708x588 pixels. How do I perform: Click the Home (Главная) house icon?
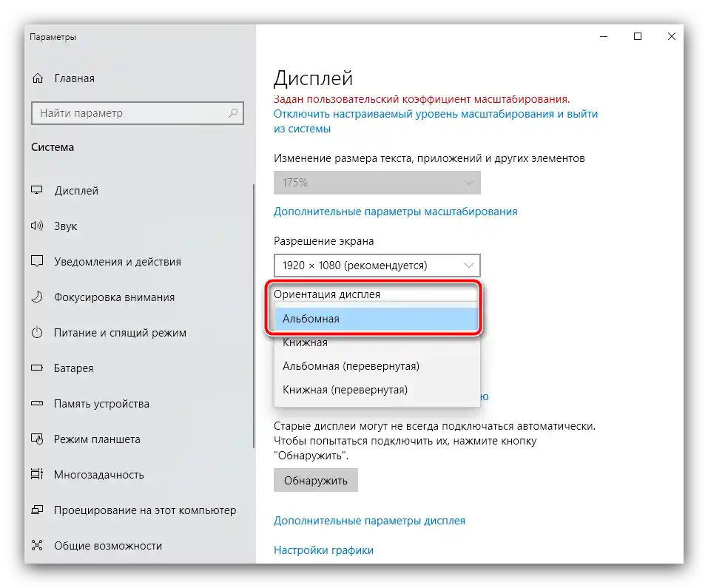38,78
